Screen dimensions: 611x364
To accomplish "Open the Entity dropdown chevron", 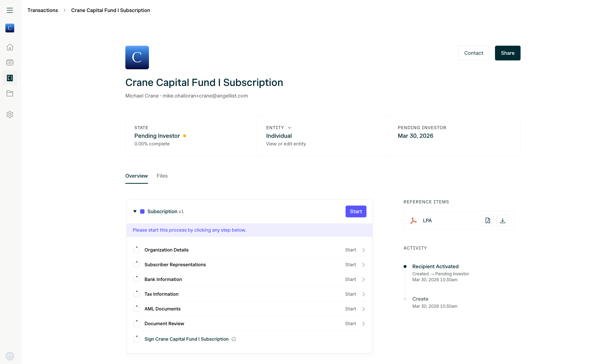I will [x=290, y=128].
